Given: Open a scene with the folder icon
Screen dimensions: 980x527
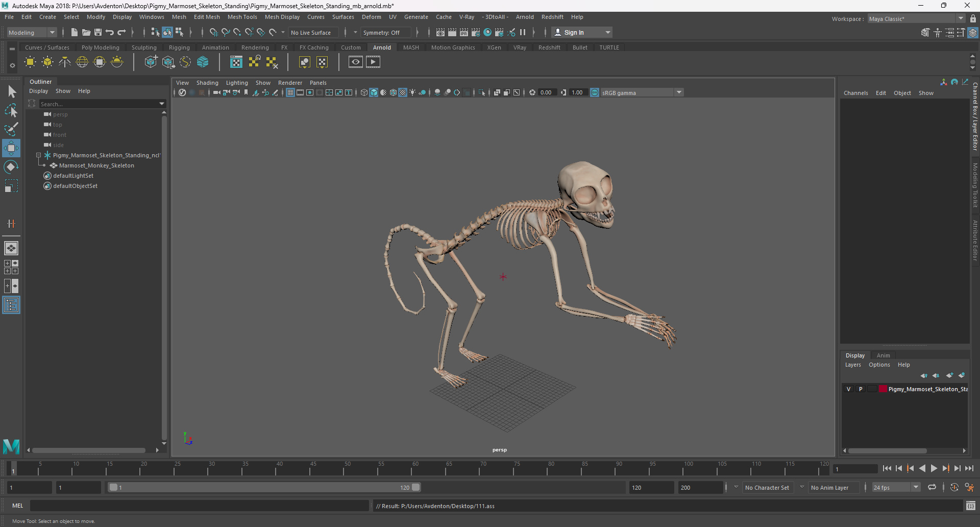Looking at the screenshot, I should pyautogui.click(x=86, y=32).
